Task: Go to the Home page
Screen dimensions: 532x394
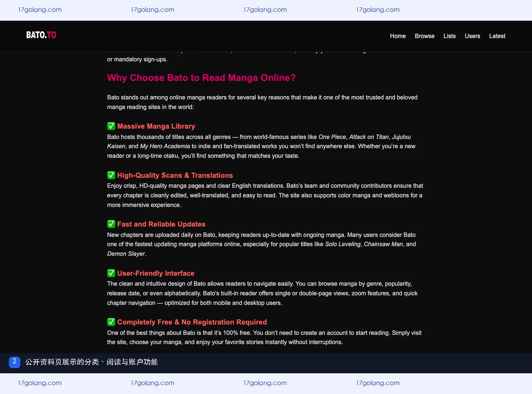Action: click(x=398, y=36)
